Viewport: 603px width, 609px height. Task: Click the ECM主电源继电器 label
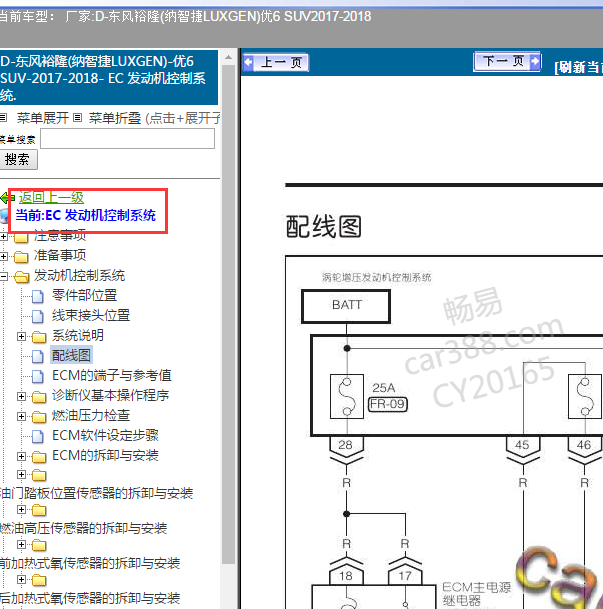476,593
